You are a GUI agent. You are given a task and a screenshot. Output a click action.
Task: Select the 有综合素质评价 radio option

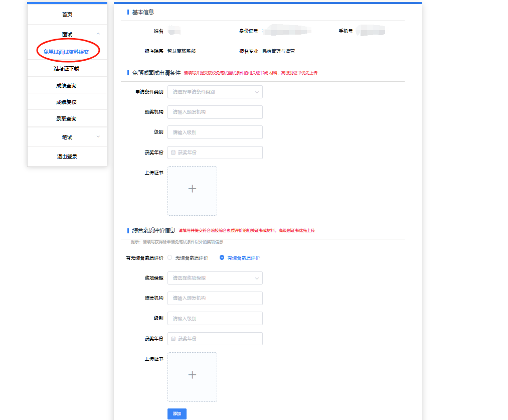[222, 258]
